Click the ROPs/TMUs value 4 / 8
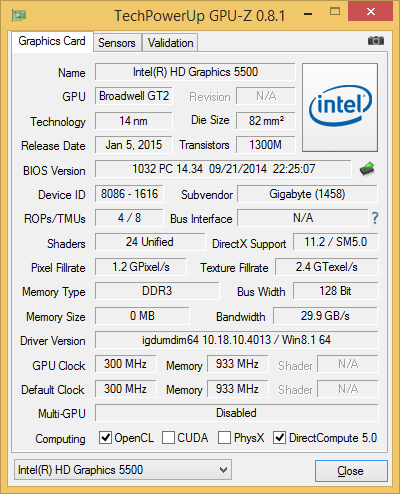This screenshot has height=494, width=400. 129,218
